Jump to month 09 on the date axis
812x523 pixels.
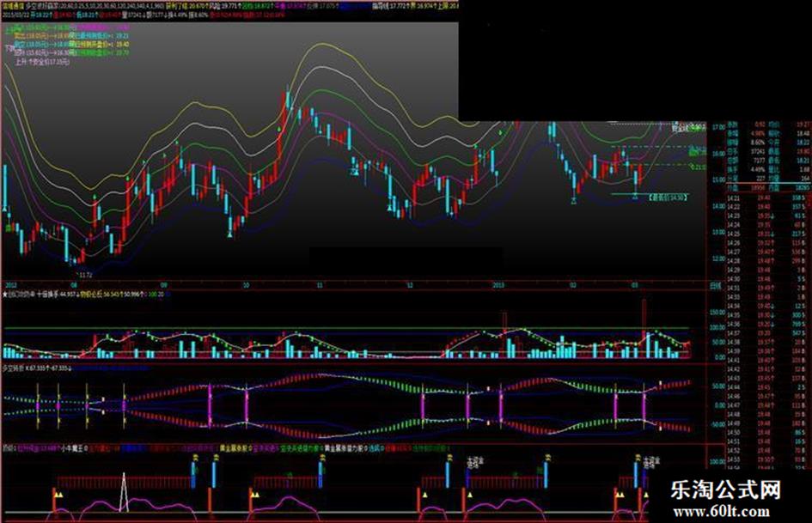pyautogui.click(x=163, y=285)
